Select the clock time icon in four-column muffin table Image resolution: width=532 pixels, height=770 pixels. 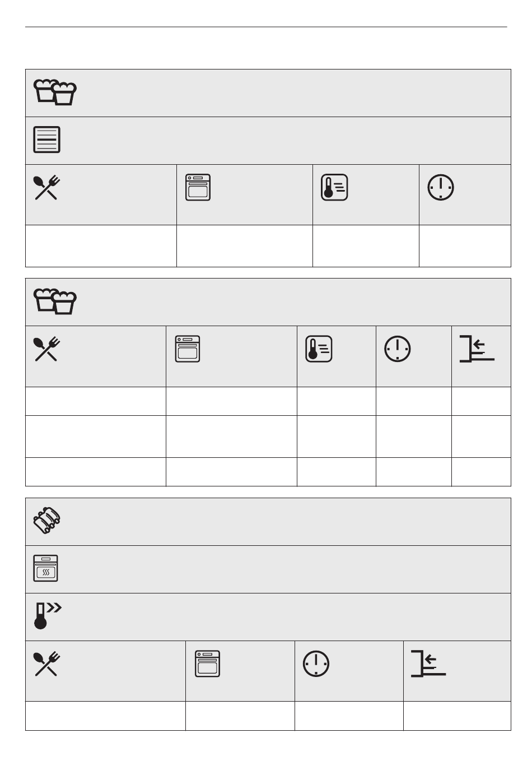pyautogui.click(x=441, y=188)
